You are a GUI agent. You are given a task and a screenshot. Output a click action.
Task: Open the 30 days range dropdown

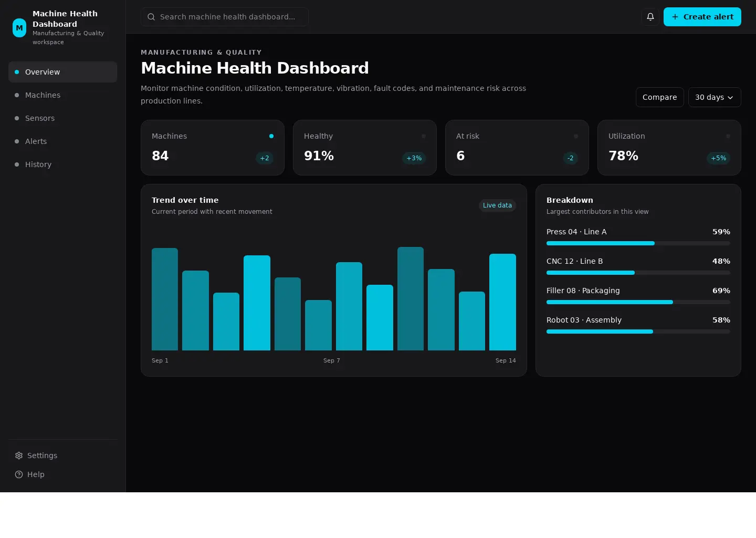715,97
